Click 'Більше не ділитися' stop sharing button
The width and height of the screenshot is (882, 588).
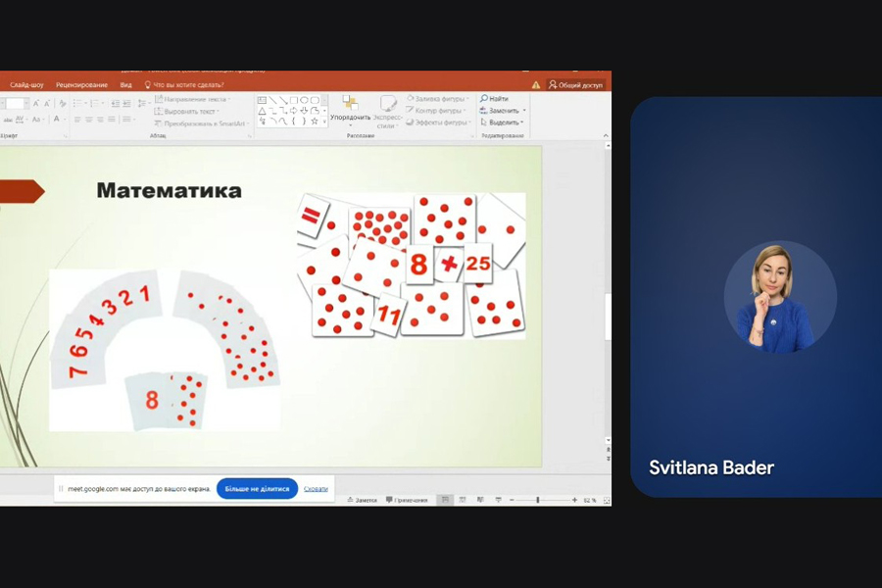257,488
